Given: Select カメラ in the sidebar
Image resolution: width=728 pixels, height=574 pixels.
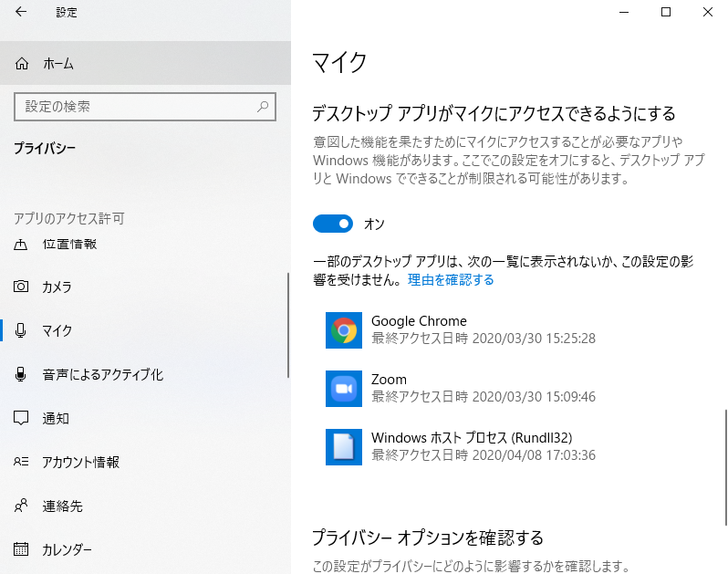Looking at the screenshot, I should (x=144, y=287).
